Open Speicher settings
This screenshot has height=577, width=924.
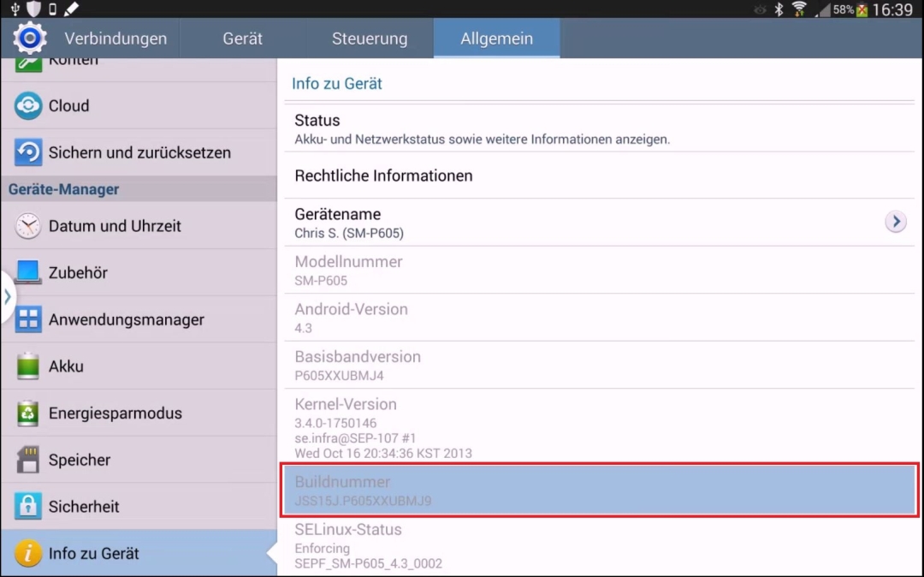pos(139,459)
